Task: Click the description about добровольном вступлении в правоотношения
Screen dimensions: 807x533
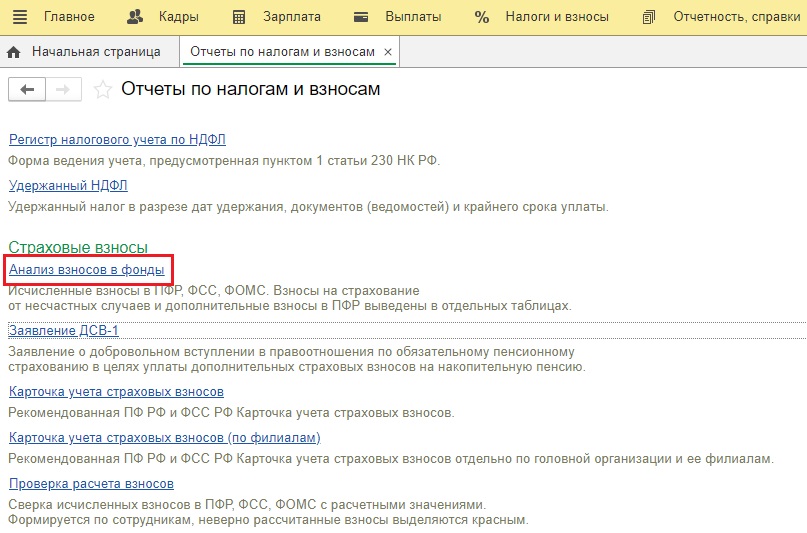Action: tap(297, 359)
